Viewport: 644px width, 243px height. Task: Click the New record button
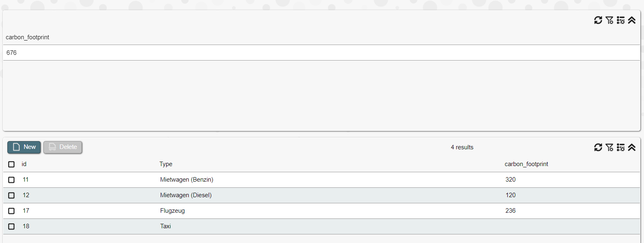(x=24, y=147)
